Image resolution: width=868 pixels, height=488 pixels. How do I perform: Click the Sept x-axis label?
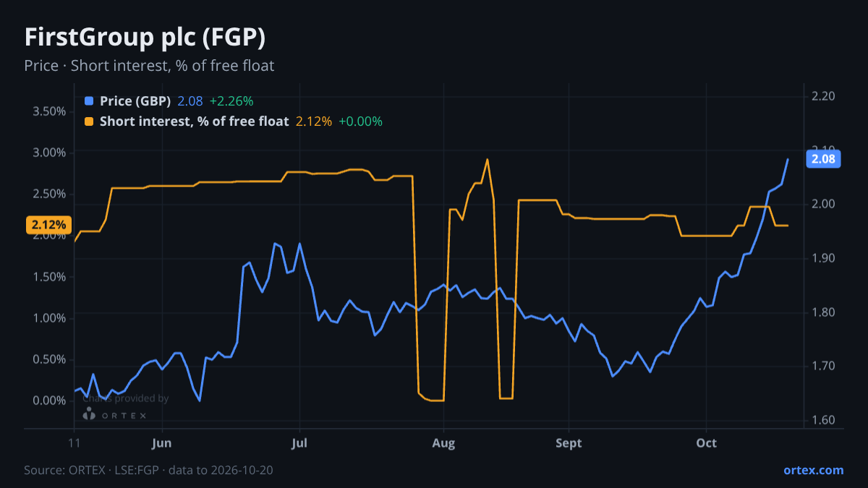569,442
